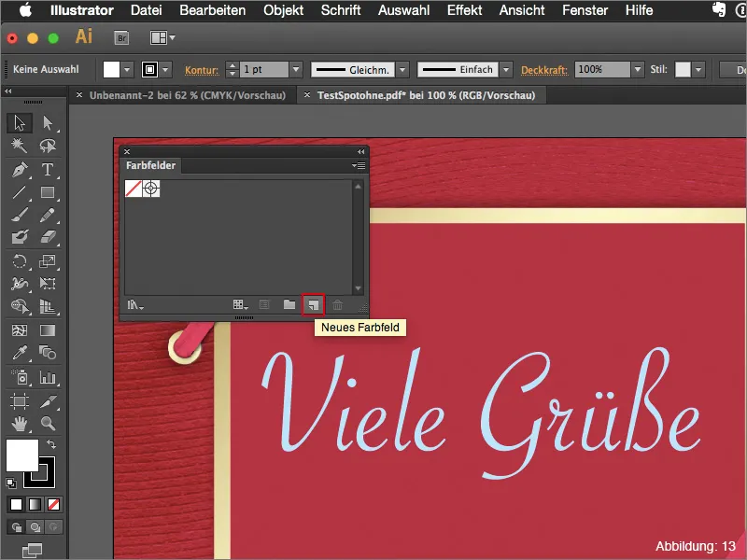Switch to the TestSpotohne.pdf tab
Screen dimensions: 747x560
pyautogui.click(x=426, y=95)
